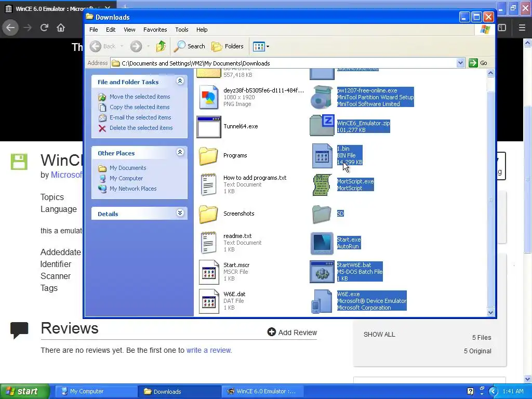Click the Up one level folder icon
Screen dimensions: 532x399
[x=161, y=46]
